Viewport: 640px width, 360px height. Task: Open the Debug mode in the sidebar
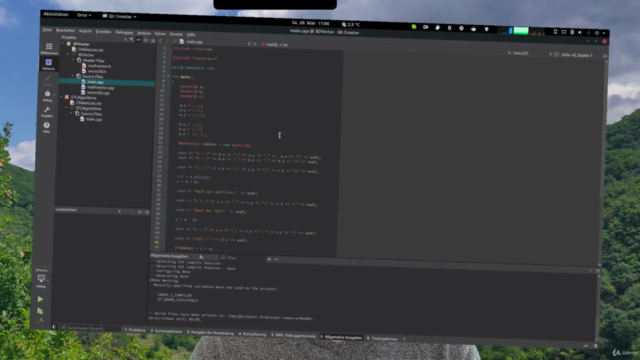(47, 96)
